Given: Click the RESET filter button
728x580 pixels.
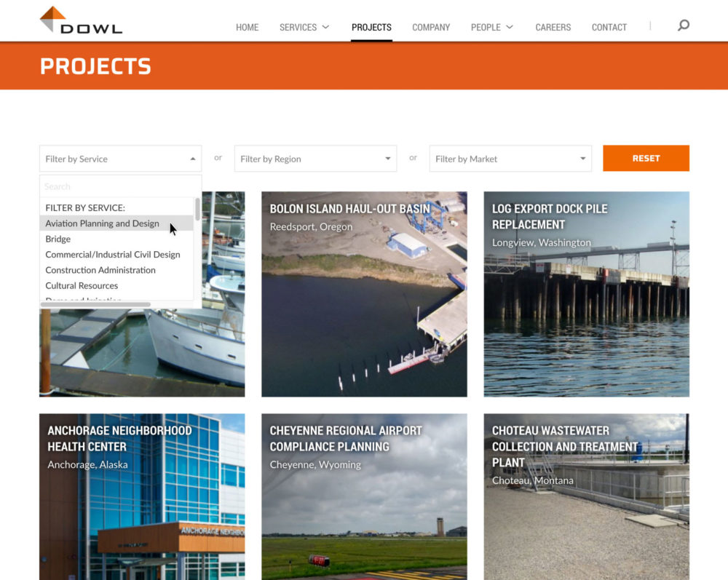Looking at the screenshot, I should tap(646, 158).
